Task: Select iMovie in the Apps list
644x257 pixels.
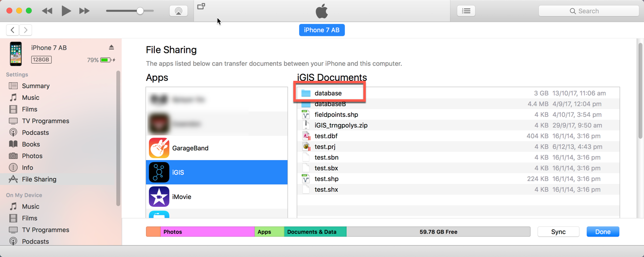Action: tap(217, 197)
